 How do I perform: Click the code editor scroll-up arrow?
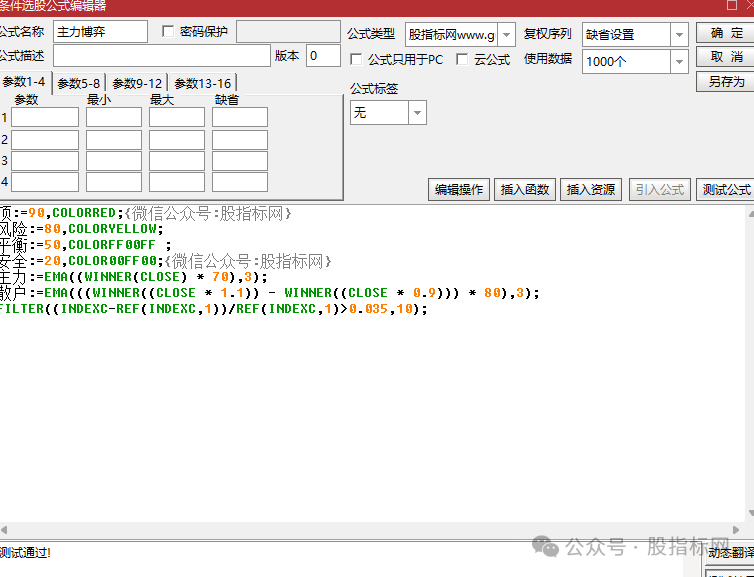(750, 212)
